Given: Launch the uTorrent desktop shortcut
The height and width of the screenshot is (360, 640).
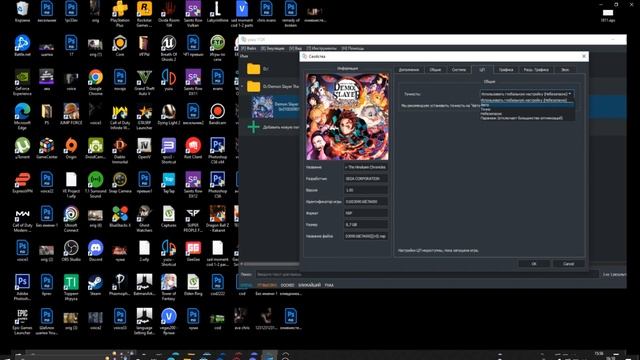Looking at the screenshot, I should [22, 149].
